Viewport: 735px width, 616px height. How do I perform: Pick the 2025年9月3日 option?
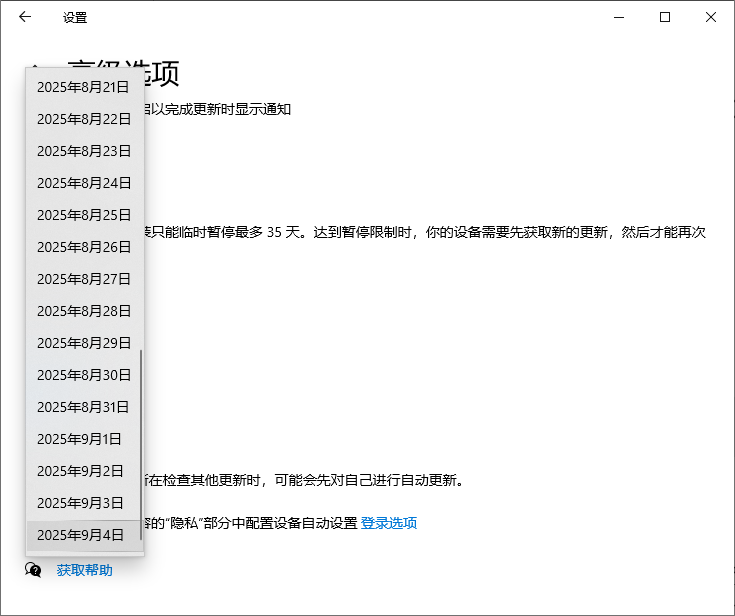coord(80,503)
